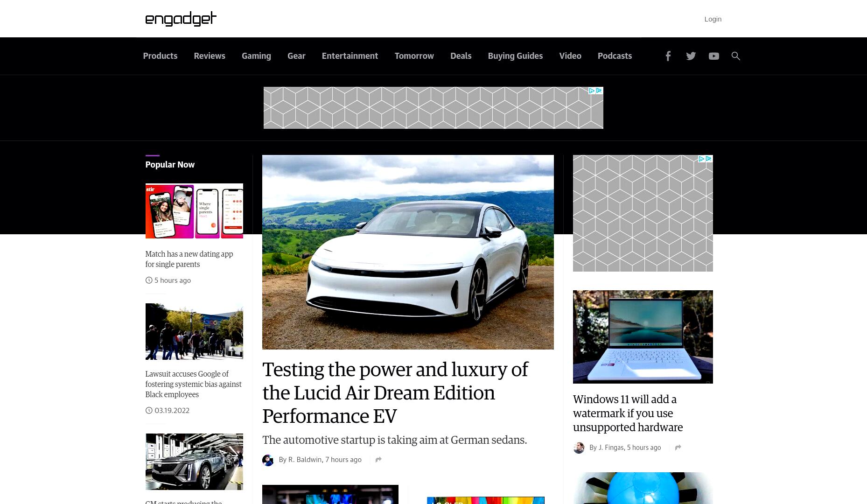Open the Video section
This screenshot has width=867, height=504.
tap(570, 56)
